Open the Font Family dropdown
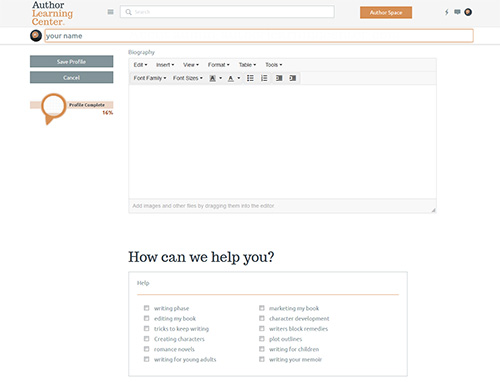This screenshot has height=382, width=500. 150,78
